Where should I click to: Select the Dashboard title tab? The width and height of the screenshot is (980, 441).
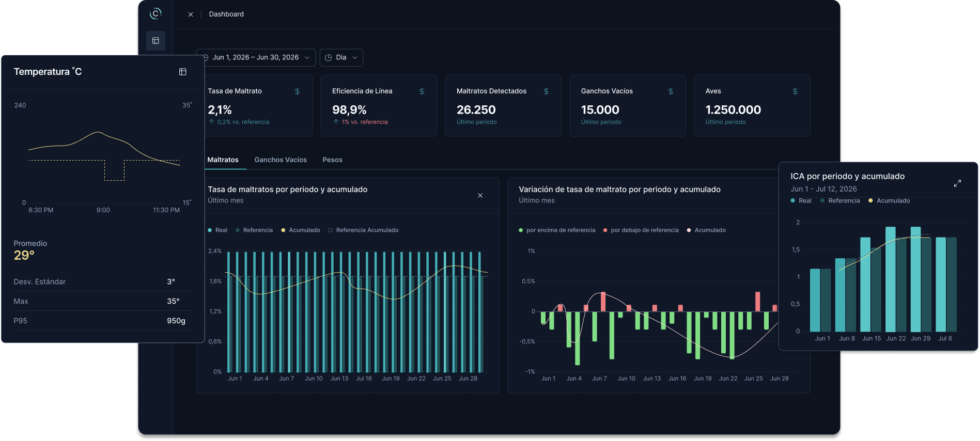(x=226, y=14)
